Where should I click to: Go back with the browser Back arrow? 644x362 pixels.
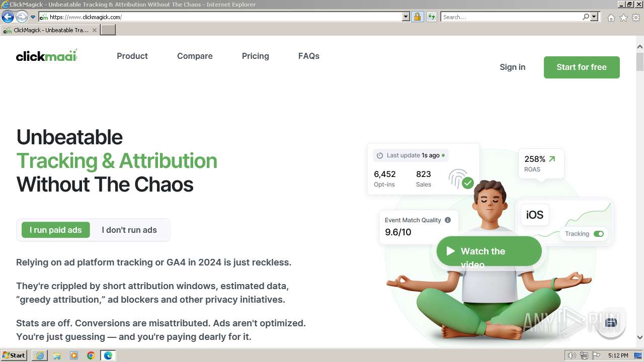coord(8,17)
